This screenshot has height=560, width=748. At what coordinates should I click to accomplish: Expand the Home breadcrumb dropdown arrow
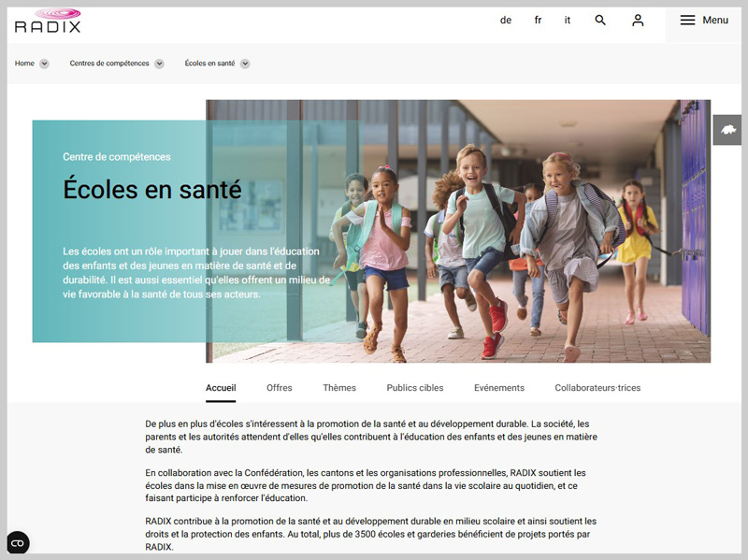[x=44, y=64]
